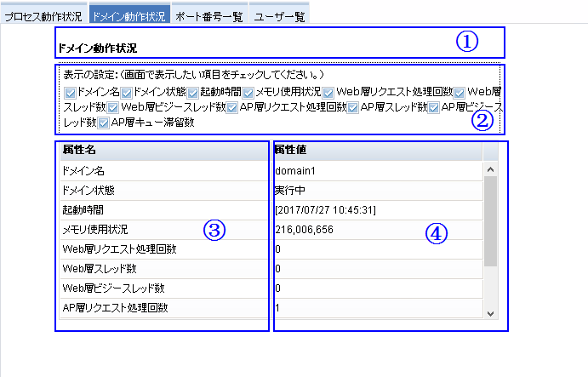Disable the 起動時間 display checkbox
Image resolution: width=588 pixels, height=377 pixels.
pyautogui.click(x=193, y=92)
